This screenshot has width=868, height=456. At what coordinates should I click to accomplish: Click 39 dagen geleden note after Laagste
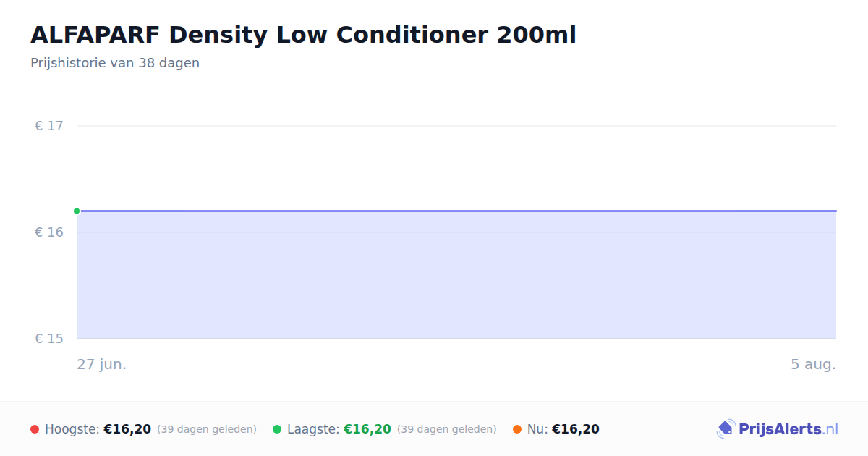pos(447,429)
